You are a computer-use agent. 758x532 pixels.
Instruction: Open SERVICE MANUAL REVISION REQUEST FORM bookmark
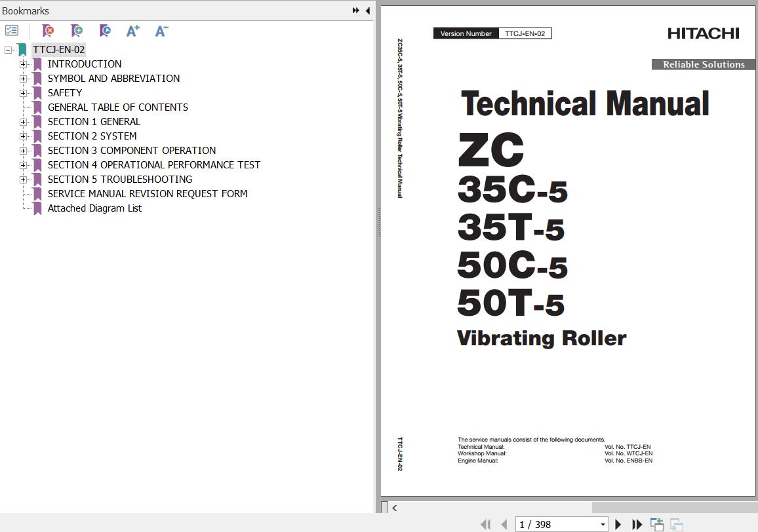[148, 194]
